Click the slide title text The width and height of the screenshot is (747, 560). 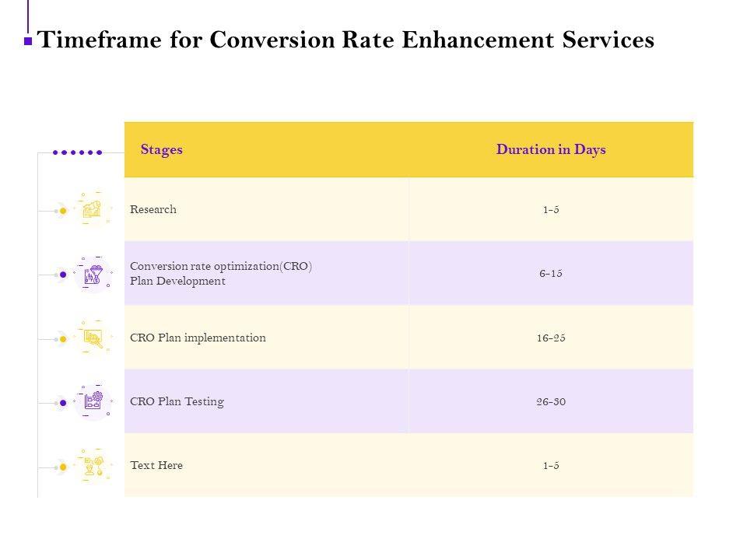[346, 40]
